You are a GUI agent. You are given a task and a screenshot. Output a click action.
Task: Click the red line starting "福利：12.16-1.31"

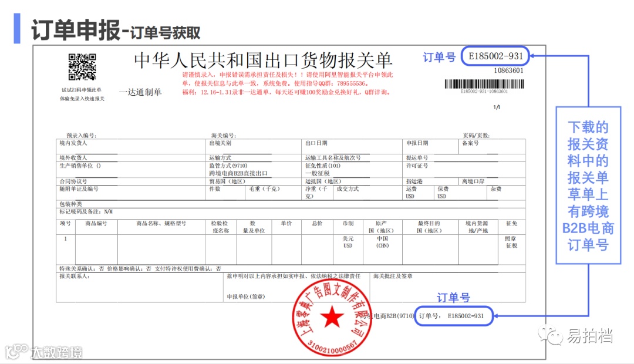point(286,92)
